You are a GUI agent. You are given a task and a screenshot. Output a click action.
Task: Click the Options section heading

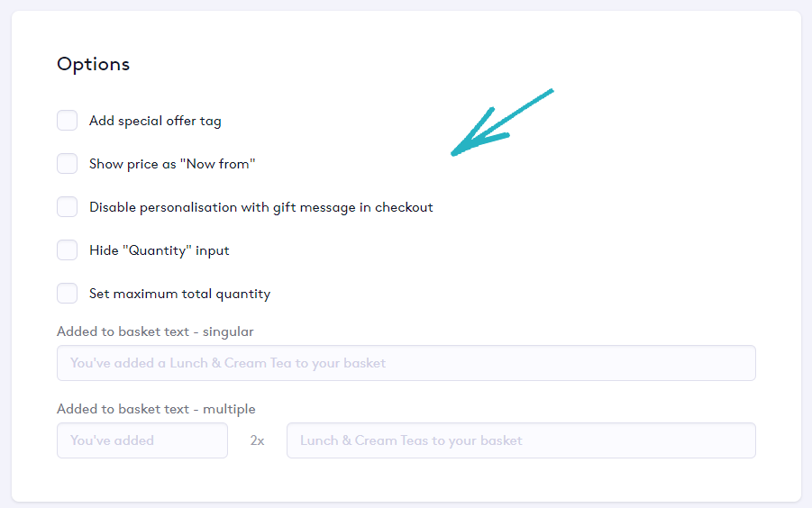click(93, 64)
